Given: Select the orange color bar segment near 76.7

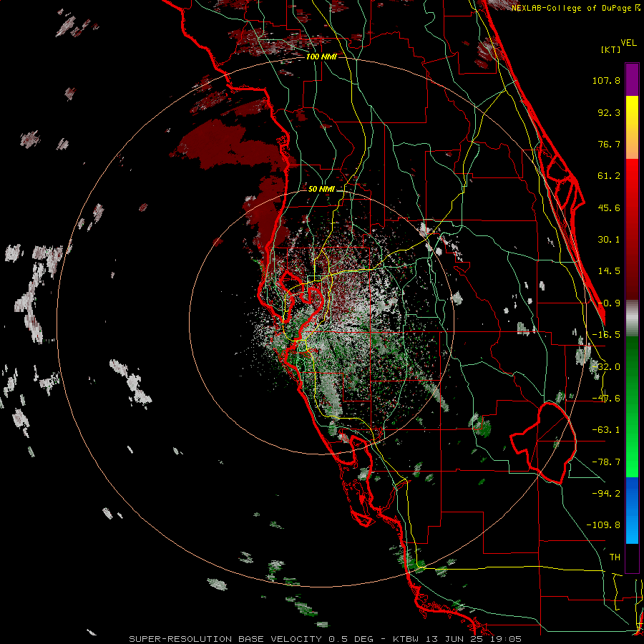Looking at the screenshot, I should (x=632, y=142).
